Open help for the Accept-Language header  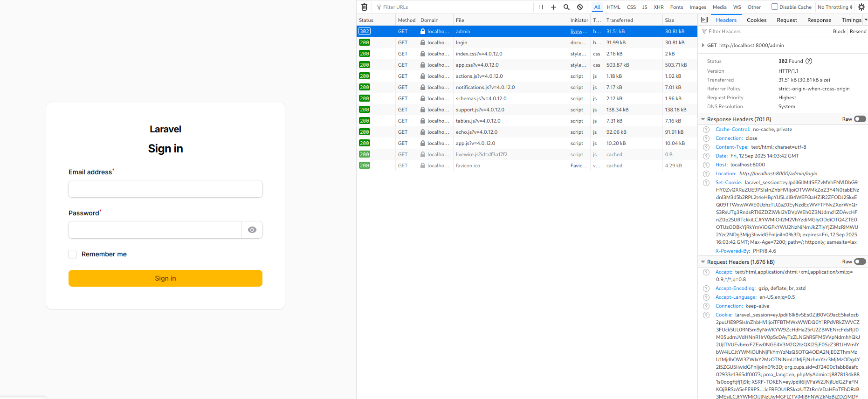(x=706, y=297)
